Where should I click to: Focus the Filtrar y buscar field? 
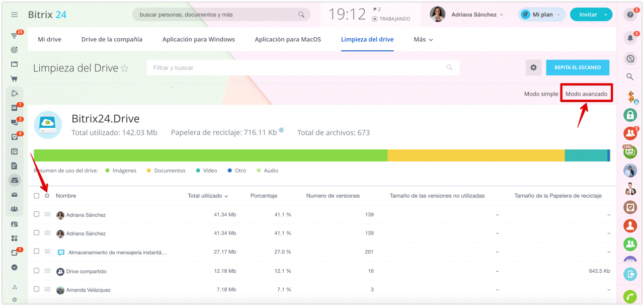[x=303, y=67]
